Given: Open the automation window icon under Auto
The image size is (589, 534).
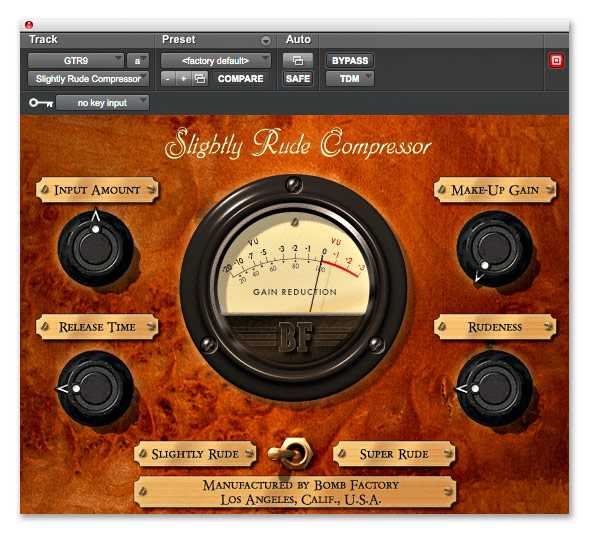Looking at the screenshot, I should click(298, 60).
